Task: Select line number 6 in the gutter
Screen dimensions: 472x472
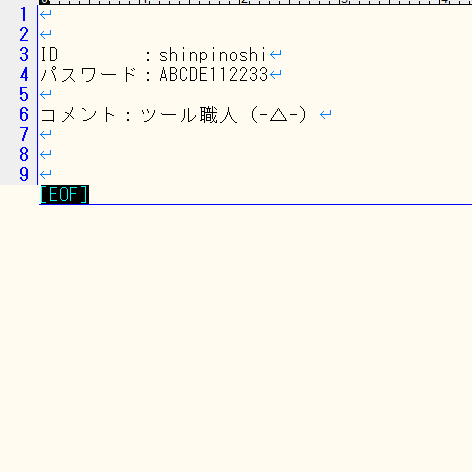Action: (x=24, y=114)
